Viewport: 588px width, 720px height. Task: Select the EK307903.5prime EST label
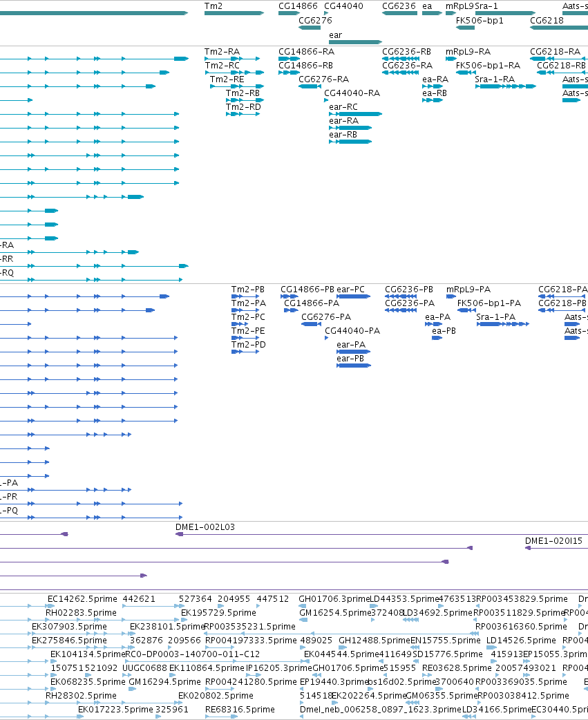point(69,626)
